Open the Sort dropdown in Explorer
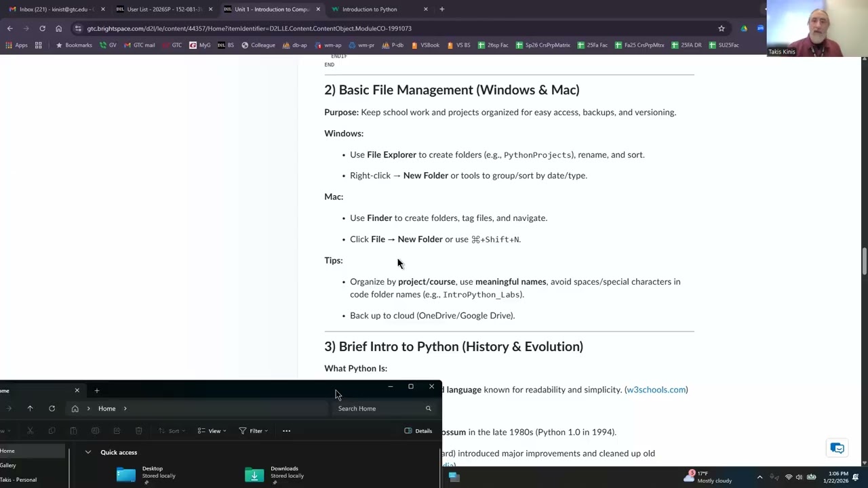 [172, 431]
